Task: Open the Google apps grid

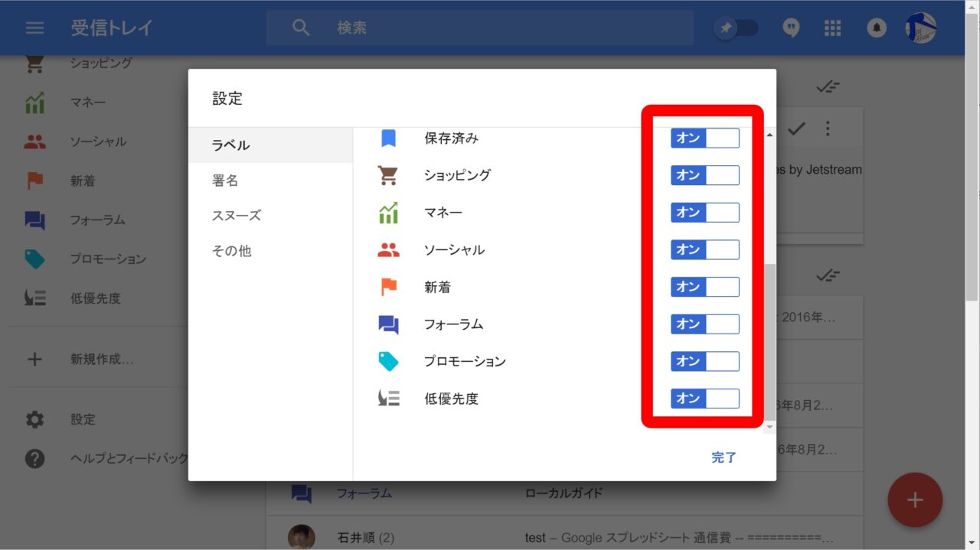Action: click(x=832, y=28)
